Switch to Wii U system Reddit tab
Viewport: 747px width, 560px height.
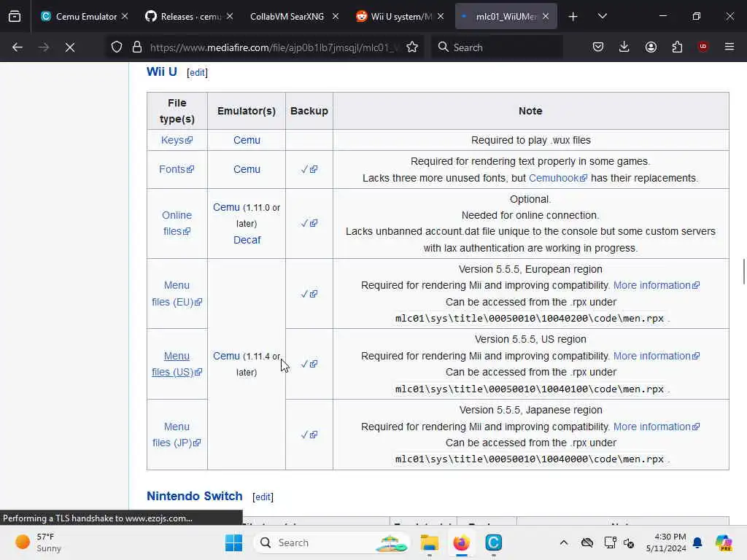(x=395, y=16)
